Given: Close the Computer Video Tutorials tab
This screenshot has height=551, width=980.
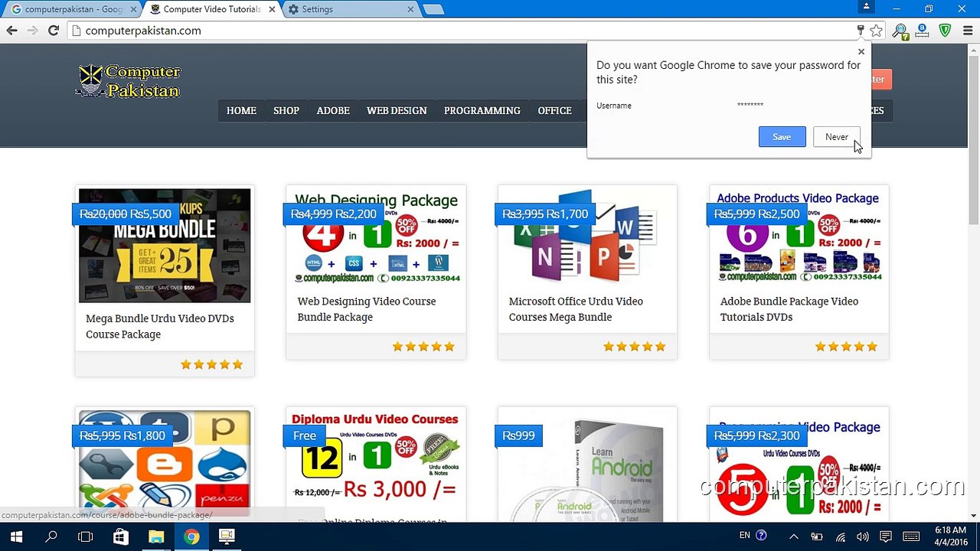Looking at the screenshot, I should pyautogui.click(x=272, y=9).
